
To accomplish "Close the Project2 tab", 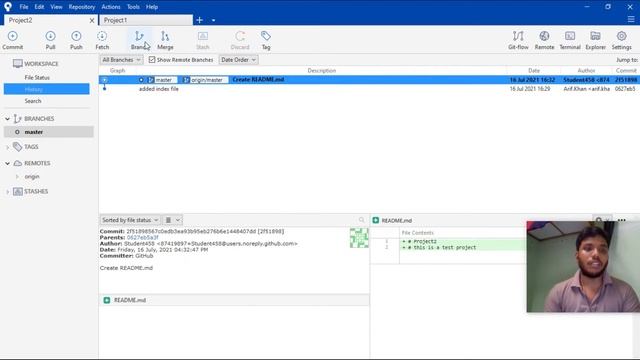I will click(x=92, y=20).
